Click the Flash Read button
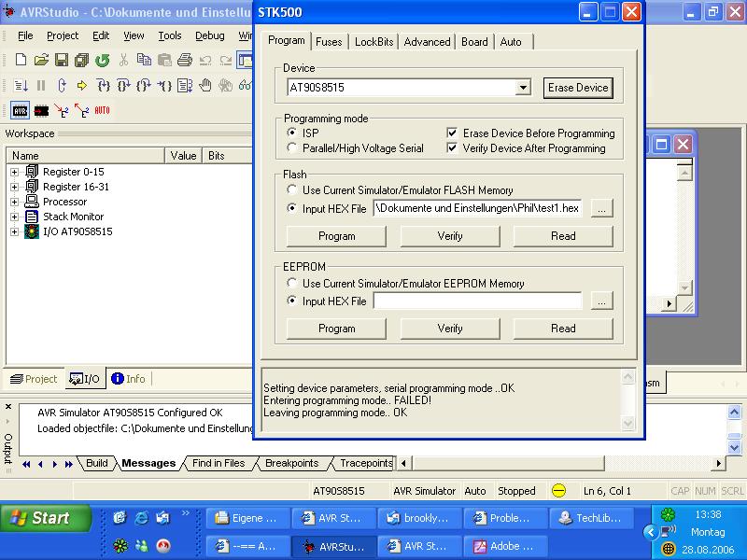The height and width of the screenshot is (560, 747). (563, 236)
